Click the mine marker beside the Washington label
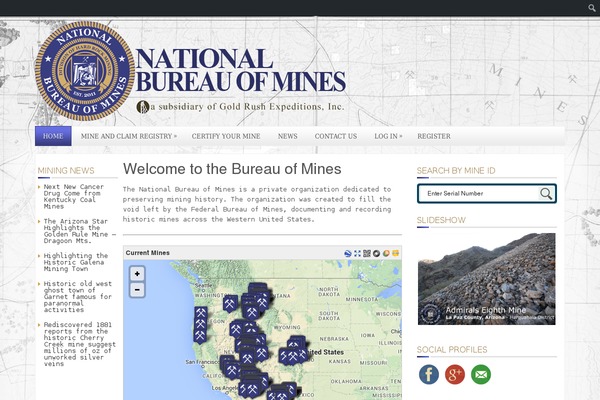The height and width of the screenshot is (400, 600). pos(230,304)
